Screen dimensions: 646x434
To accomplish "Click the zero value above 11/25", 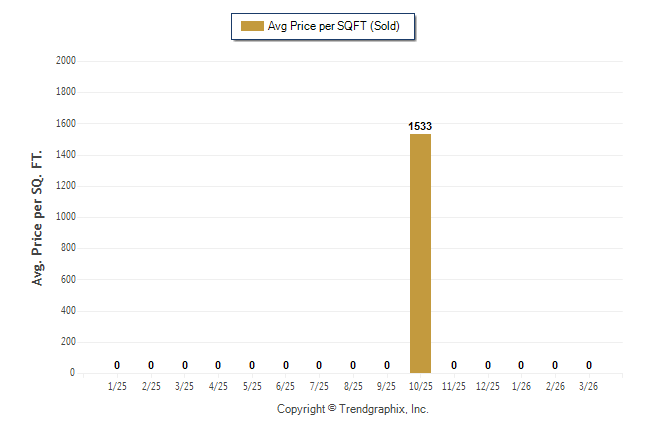I will (454, 365).
